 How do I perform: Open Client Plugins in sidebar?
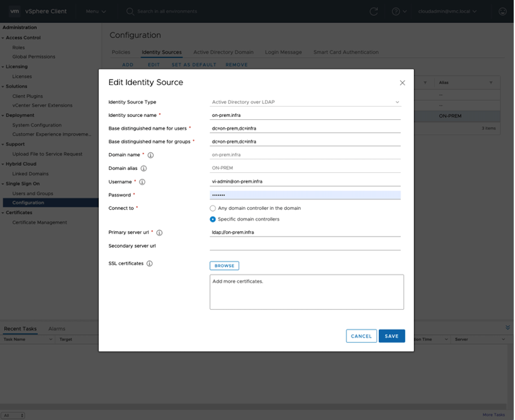(27, 96)
